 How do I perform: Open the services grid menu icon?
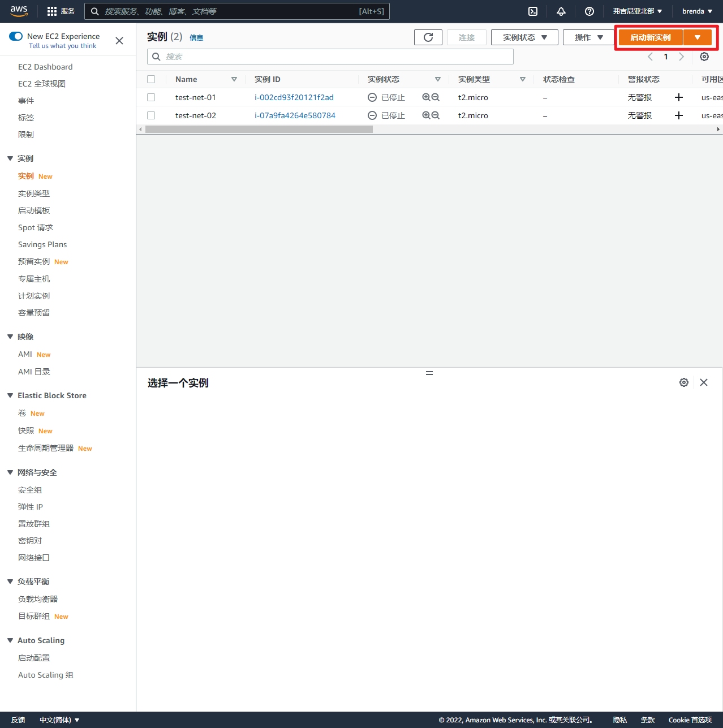coord(52,11)
